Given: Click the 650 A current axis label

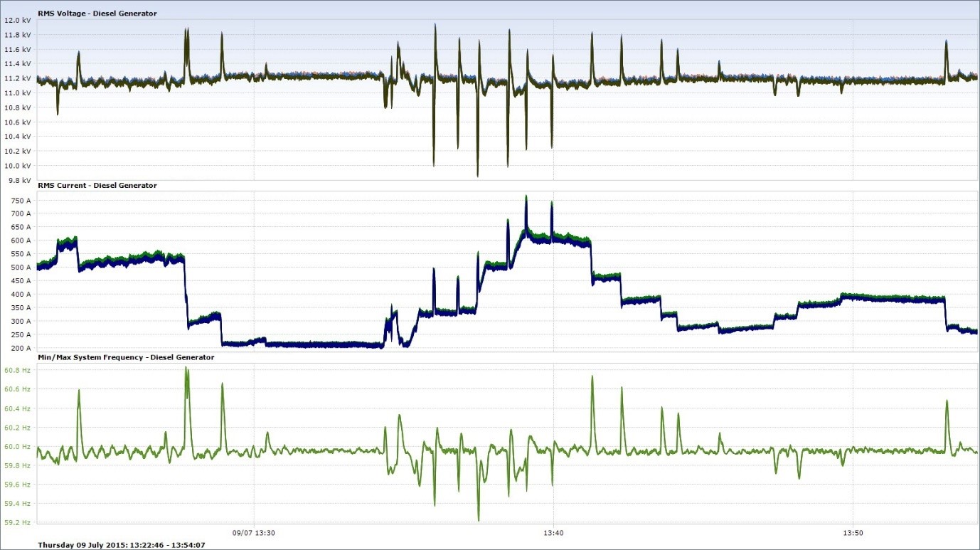Looking at the screenshot, I should click(x=21, y=227).
